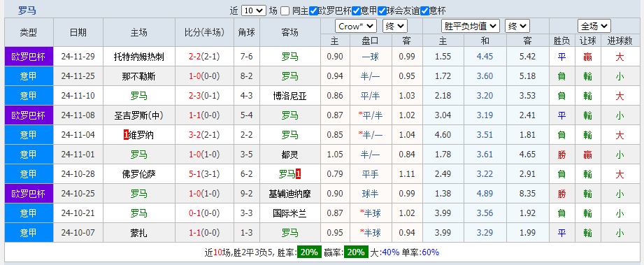Click the 勝 result in 24-11-01 row
This screenshot has height=265, width=644.
pos(561,155)
